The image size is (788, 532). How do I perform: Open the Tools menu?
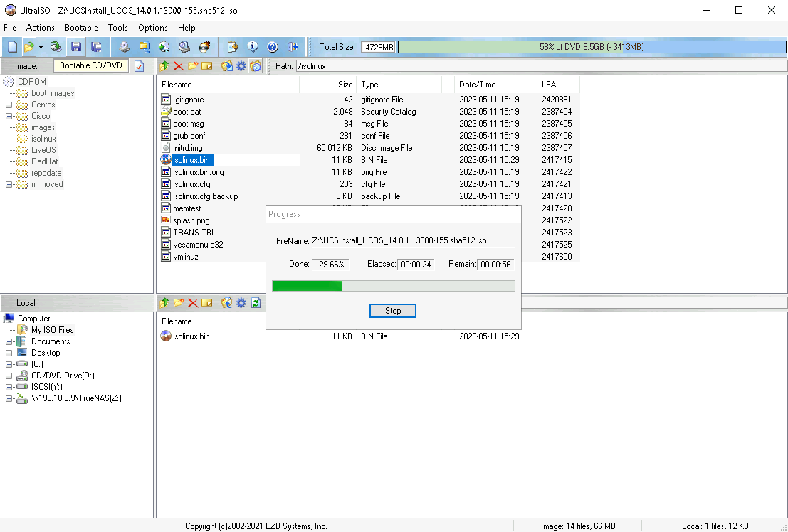(118, 28)
